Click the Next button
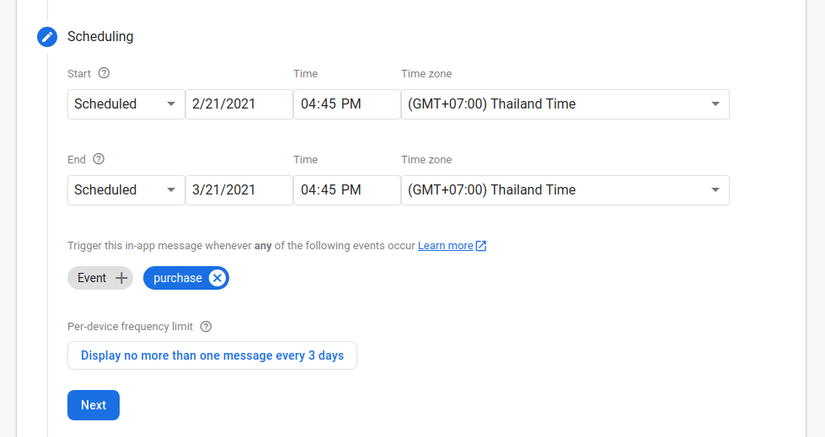Screen dimensions: 825x437 pos(93,405)
